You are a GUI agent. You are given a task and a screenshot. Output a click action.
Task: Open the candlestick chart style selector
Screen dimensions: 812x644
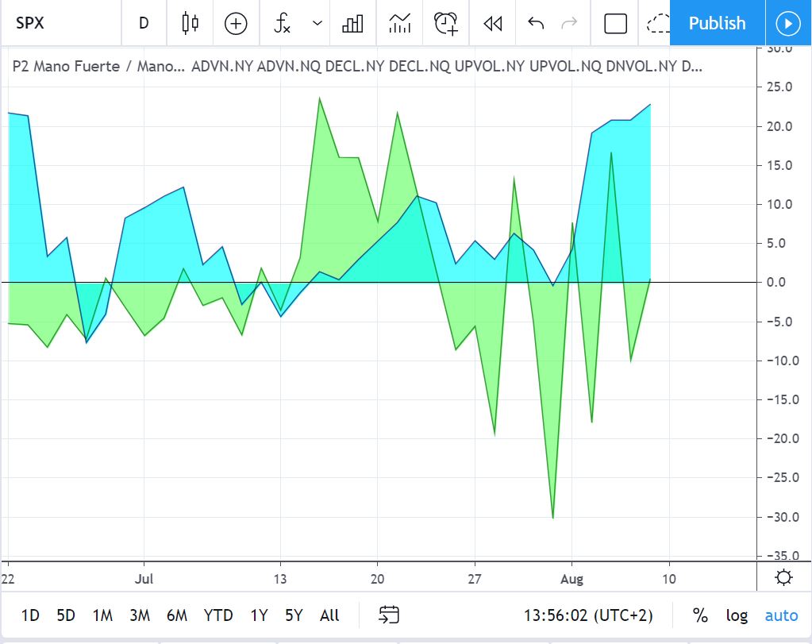pos(190,23)
